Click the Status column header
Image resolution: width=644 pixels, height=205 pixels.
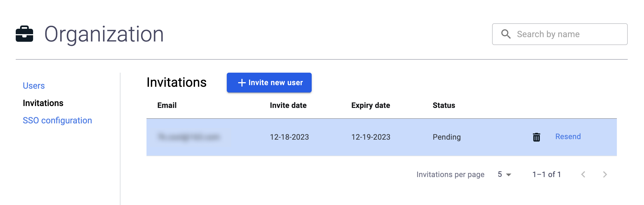coord(444,105)
